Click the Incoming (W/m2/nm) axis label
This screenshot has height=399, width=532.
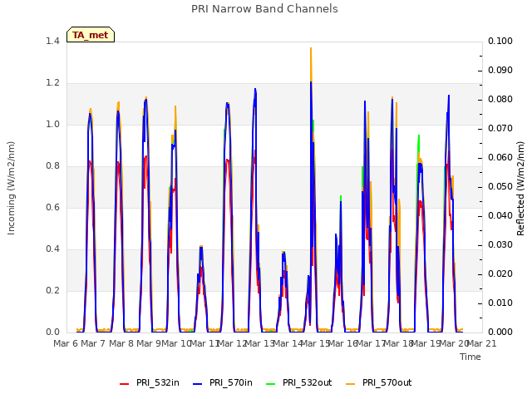tap(11, 188)
